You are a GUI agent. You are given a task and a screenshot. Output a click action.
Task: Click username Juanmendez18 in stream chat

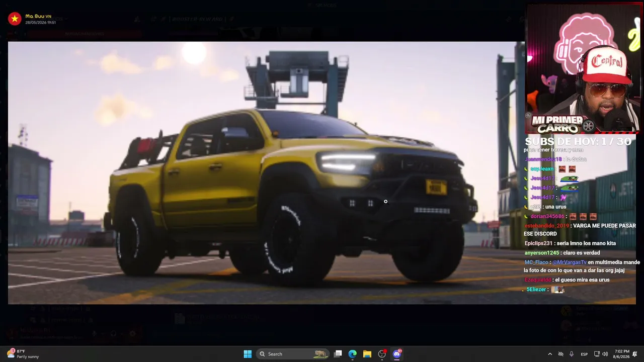coord(543,159)
